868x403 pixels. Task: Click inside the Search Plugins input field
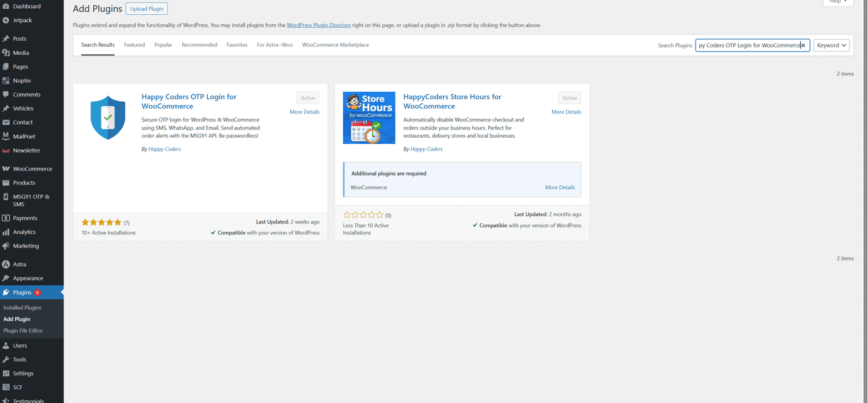point(749,46)
